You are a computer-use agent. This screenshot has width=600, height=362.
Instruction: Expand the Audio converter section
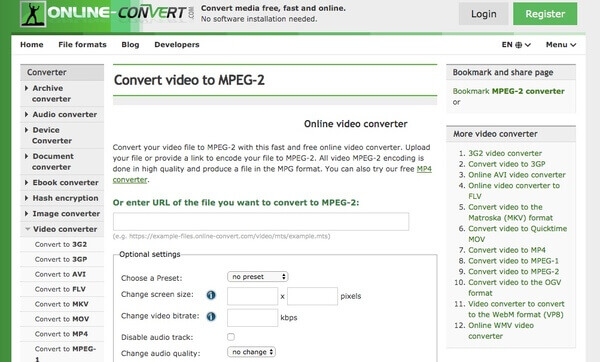62,114
